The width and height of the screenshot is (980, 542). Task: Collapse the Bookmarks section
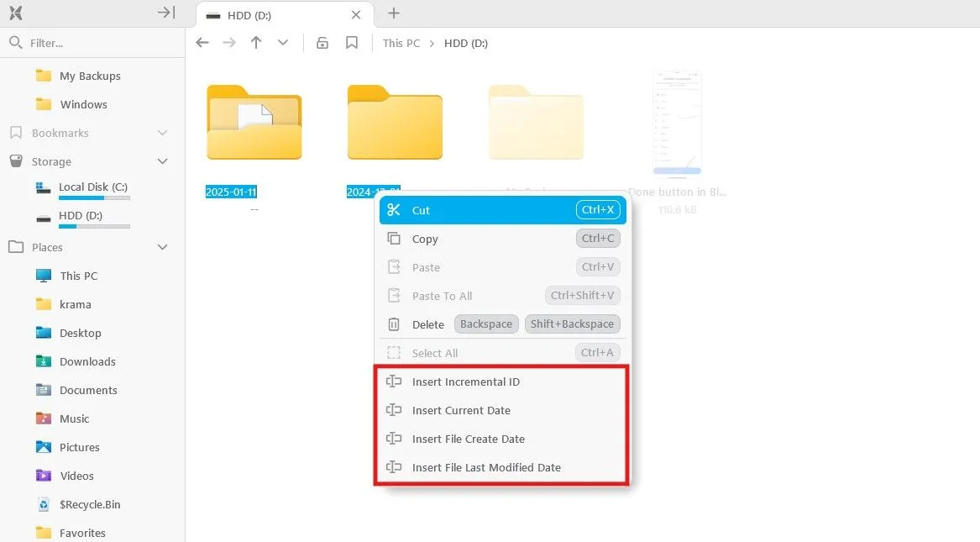tap(163, 133)
